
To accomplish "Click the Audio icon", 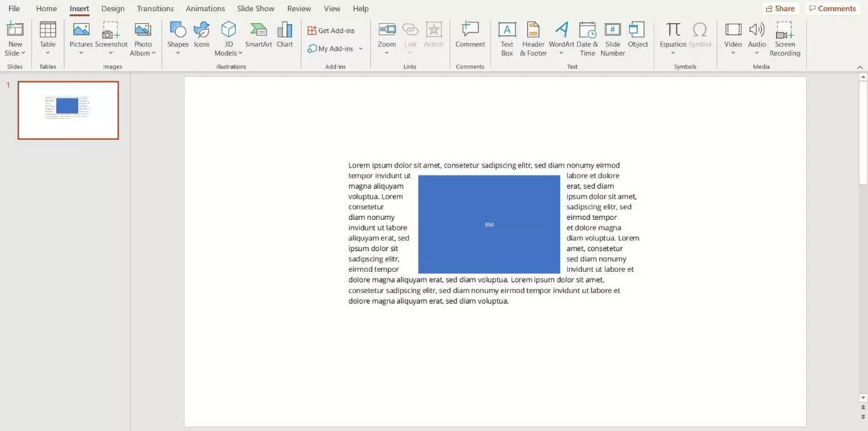I will pos(757,30).
